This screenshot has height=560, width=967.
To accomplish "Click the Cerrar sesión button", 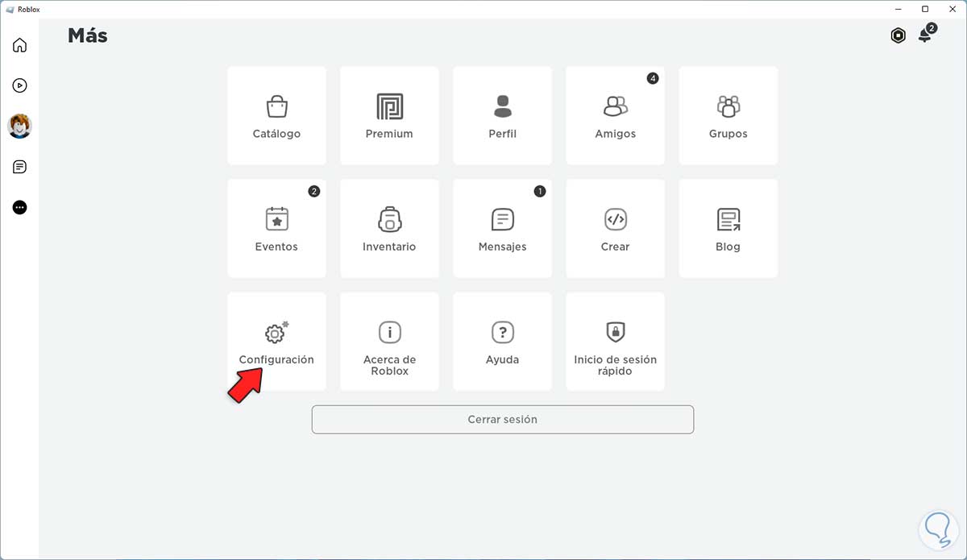I will click(503, 419).
